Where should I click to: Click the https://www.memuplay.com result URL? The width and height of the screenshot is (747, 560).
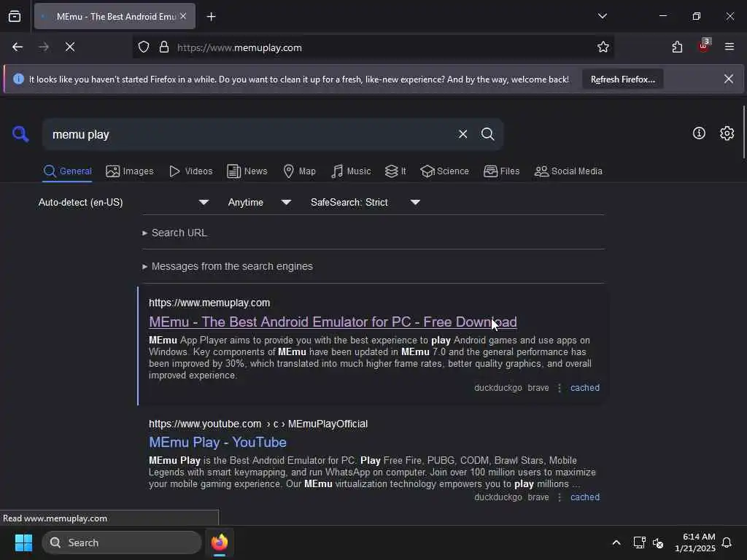[209, 303]
